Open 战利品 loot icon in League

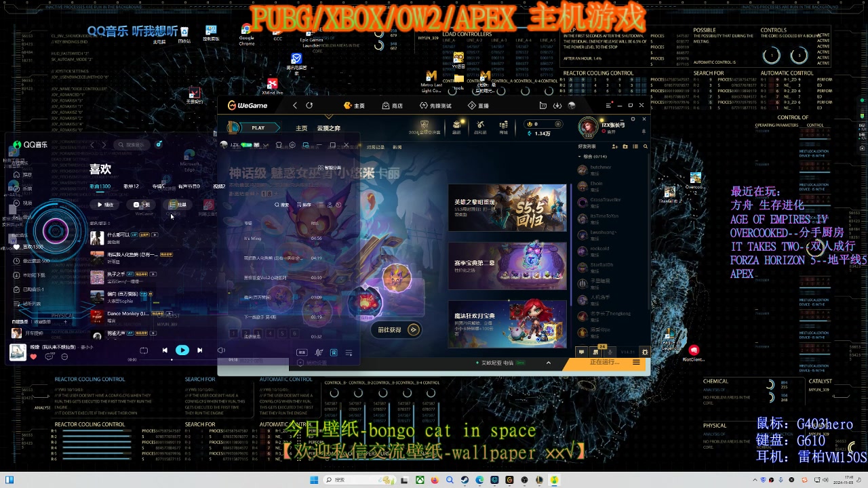pos(480,127)
